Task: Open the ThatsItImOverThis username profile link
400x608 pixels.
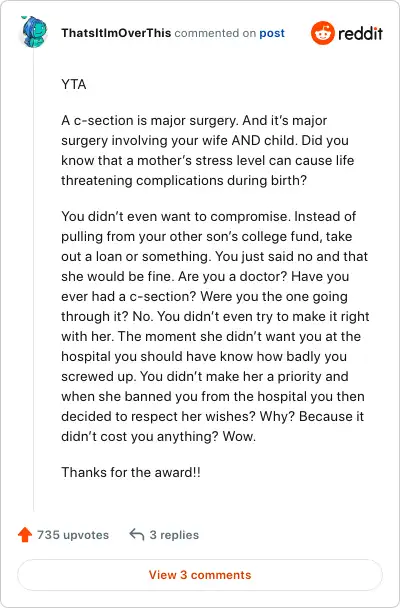Action: click(x=116, y=33)
